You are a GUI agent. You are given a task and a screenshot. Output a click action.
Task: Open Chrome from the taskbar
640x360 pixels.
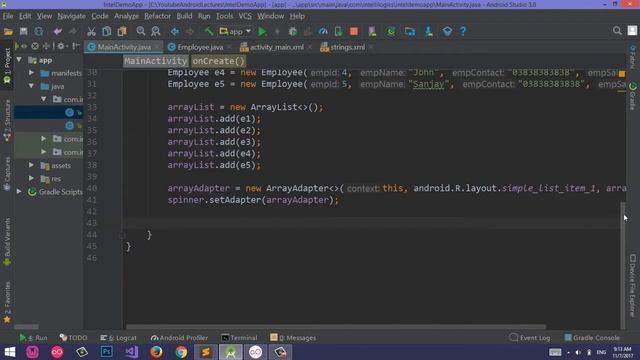181,352
